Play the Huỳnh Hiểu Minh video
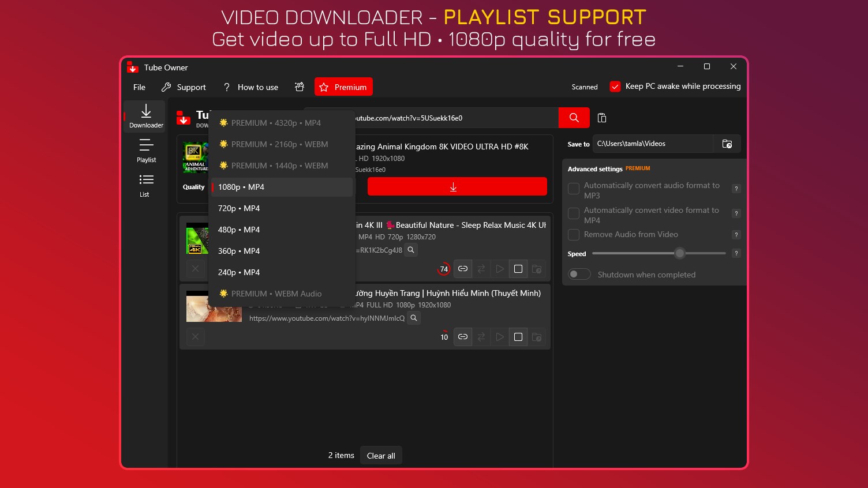Viewport: 868px width, 488px height. pyautogui.click(x=500, y=337)
